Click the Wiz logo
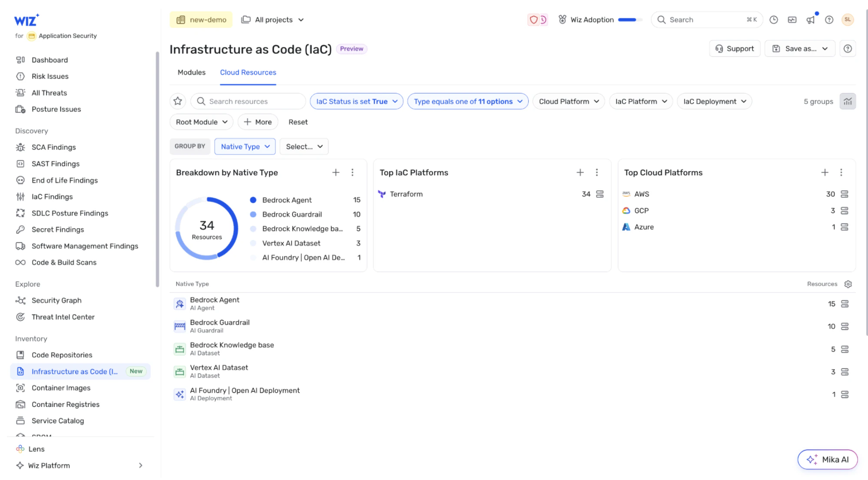Image resolution: width=868 pixels, height=480 pixels. pos(27,20)
